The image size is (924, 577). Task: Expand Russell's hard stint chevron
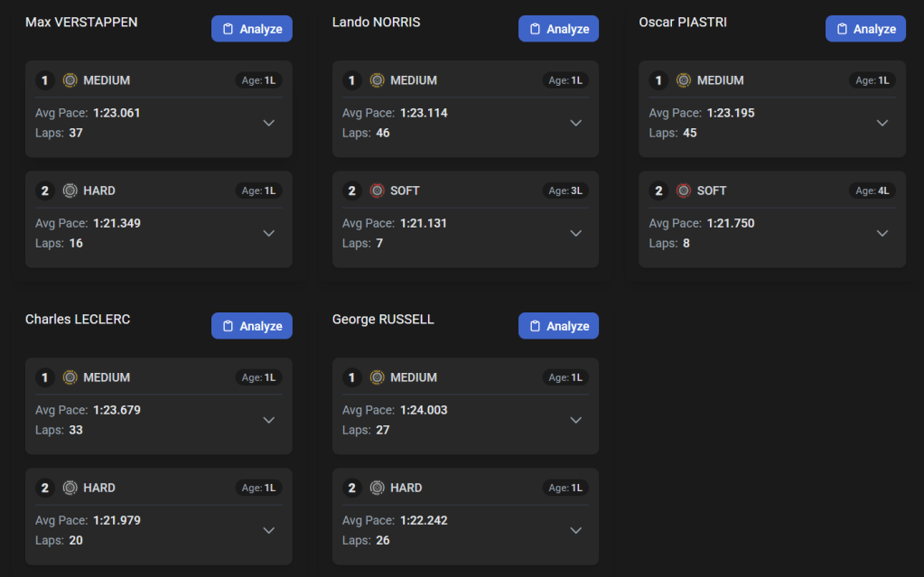point(575,530)
